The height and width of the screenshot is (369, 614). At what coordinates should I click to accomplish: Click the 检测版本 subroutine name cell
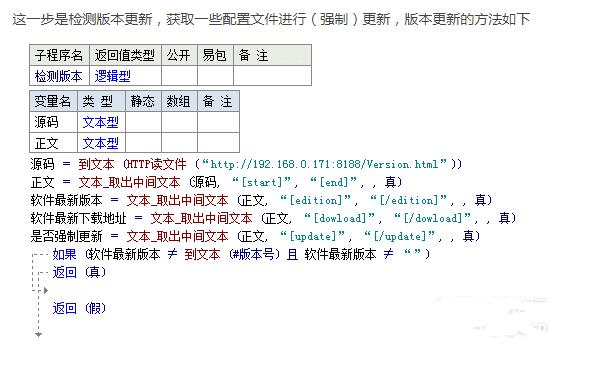click(60, 76)
